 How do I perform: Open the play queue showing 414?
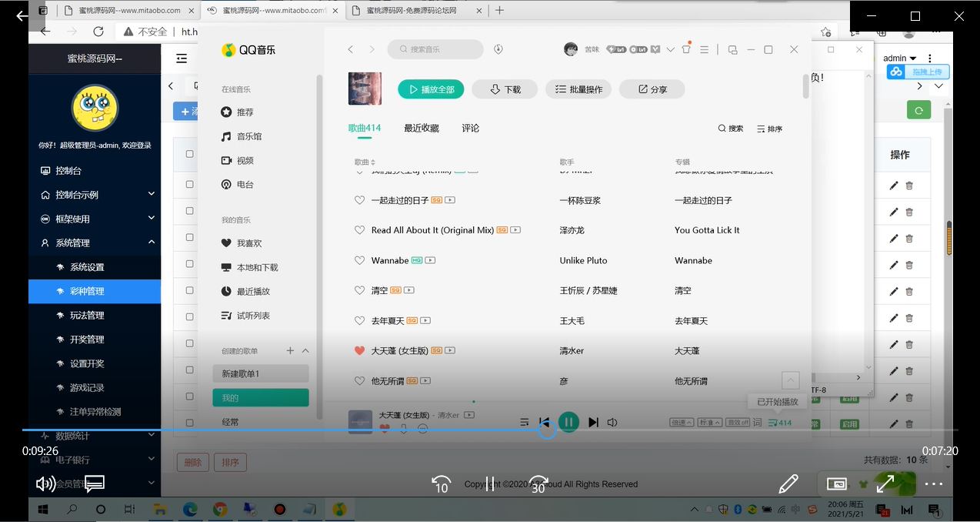pos(780,423)
